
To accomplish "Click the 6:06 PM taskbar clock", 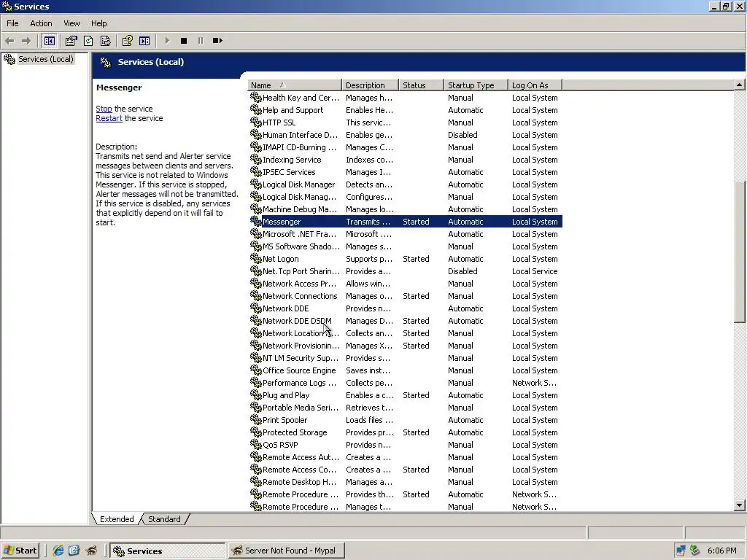I will (x=721, y=551).
